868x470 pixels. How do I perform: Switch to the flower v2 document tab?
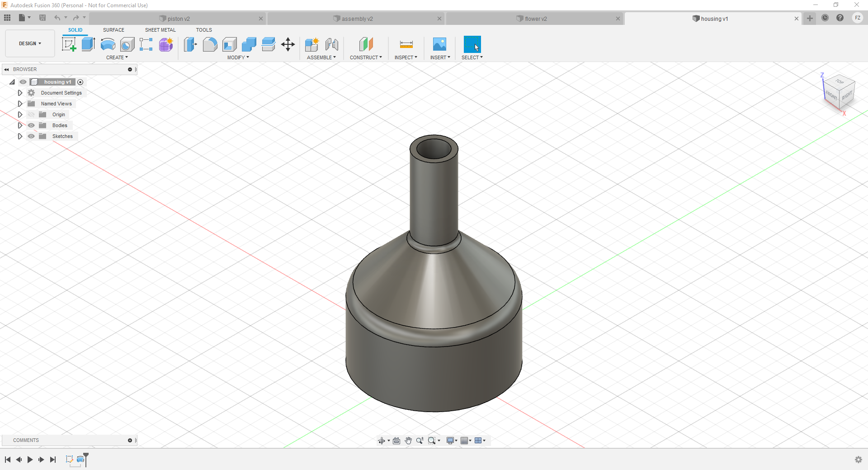535,19
